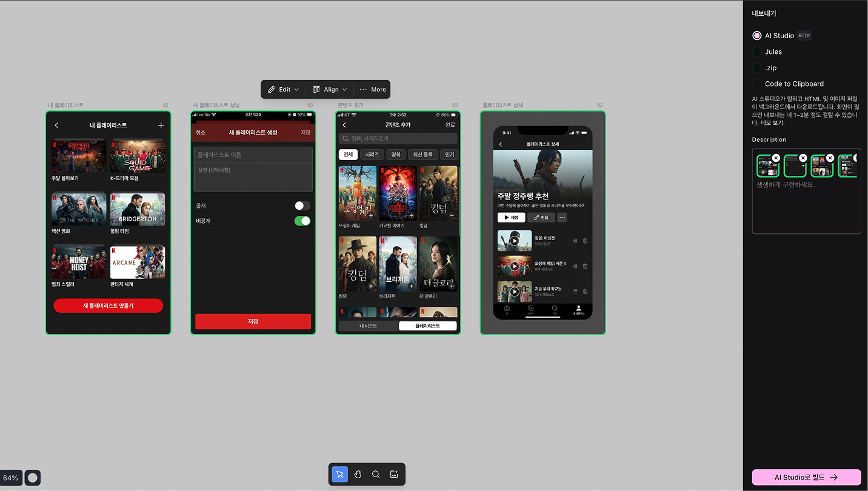Screen dimensions: 868x491
Task: Click image icon above 콘텐츠 추가 frame
Action: (455, 105)
